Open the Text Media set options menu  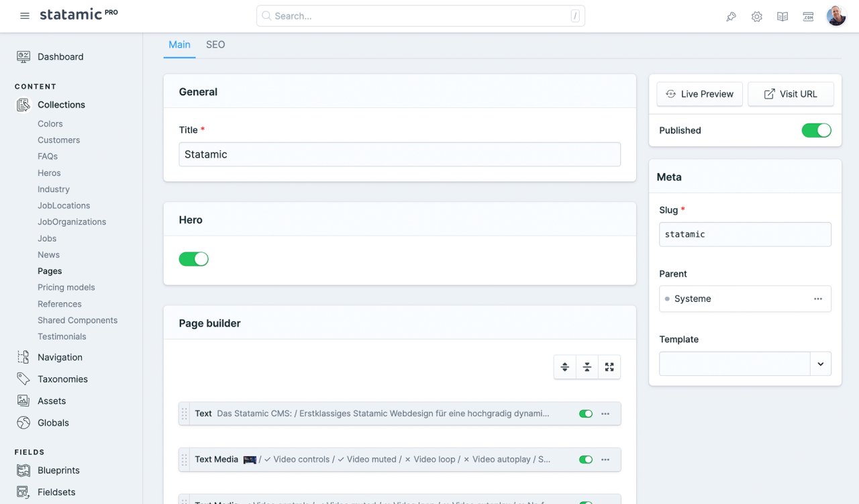[x=605, y=460]
